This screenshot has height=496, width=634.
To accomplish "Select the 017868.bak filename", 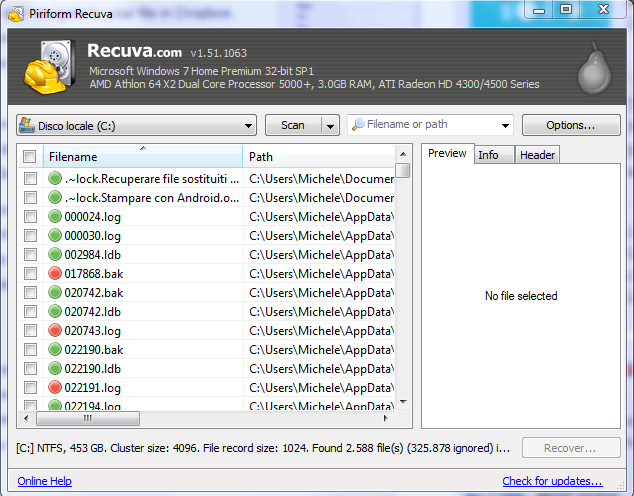I will click(x=94, y=274).
